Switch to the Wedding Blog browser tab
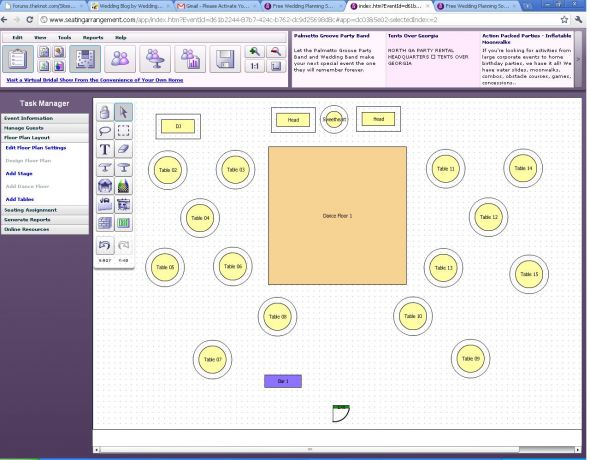Viewport: 590px width, 460px height. pyautogui.click(x=130, y=6)
